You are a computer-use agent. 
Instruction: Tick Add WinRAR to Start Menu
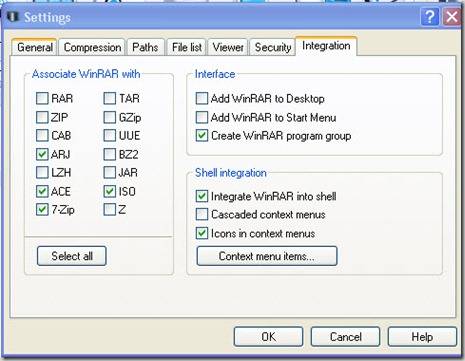(202, 117)
